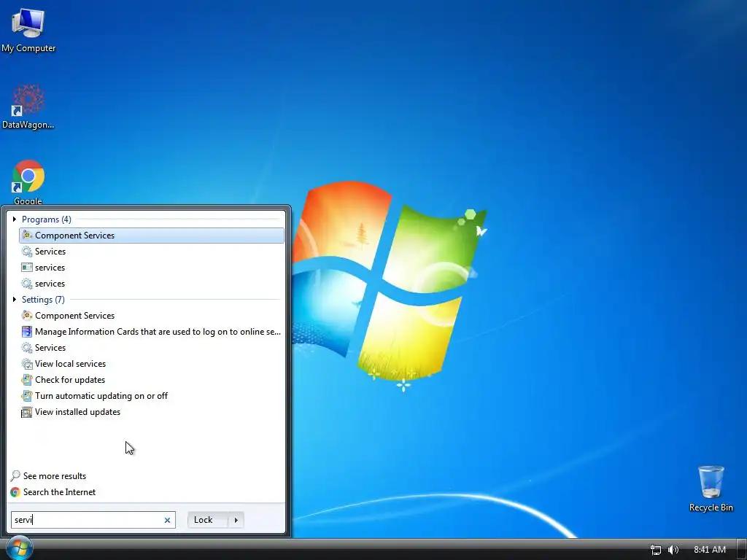Click Search the Internet link
The image size is (747, 560).
point(59,492)
